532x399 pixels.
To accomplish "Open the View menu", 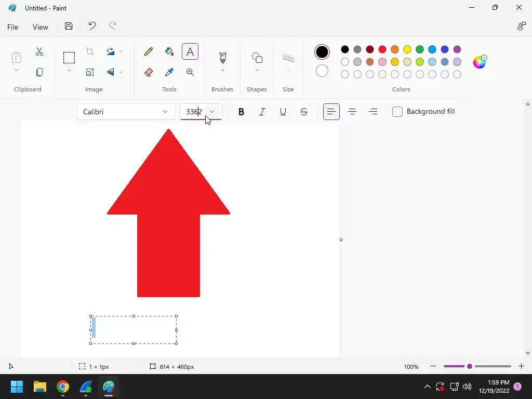I will 41,27.
